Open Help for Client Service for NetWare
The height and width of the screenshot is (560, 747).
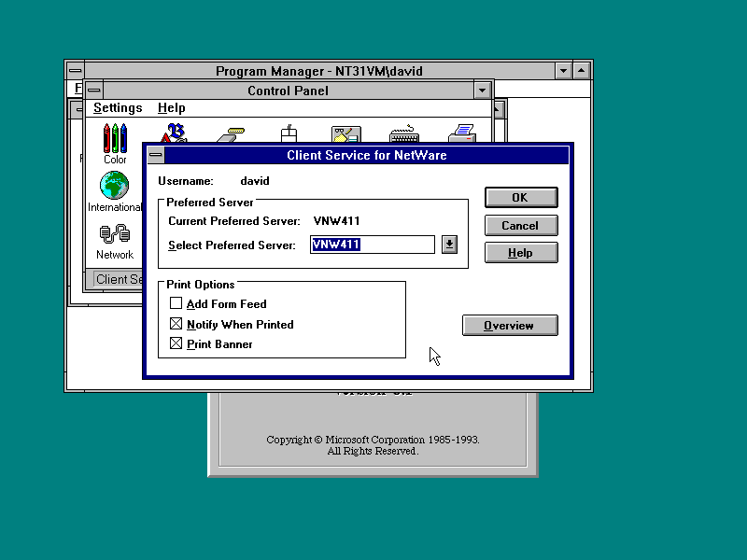(x=521, y=252)
